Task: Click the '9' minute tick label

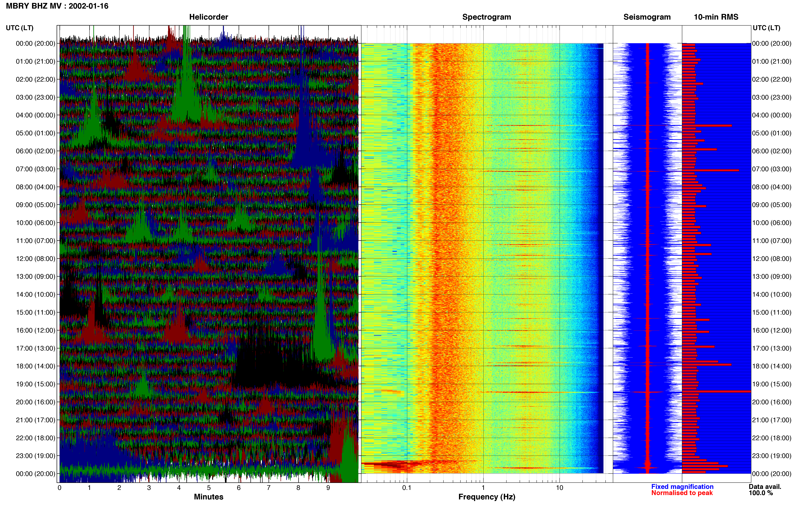Action: coord(328,488)
